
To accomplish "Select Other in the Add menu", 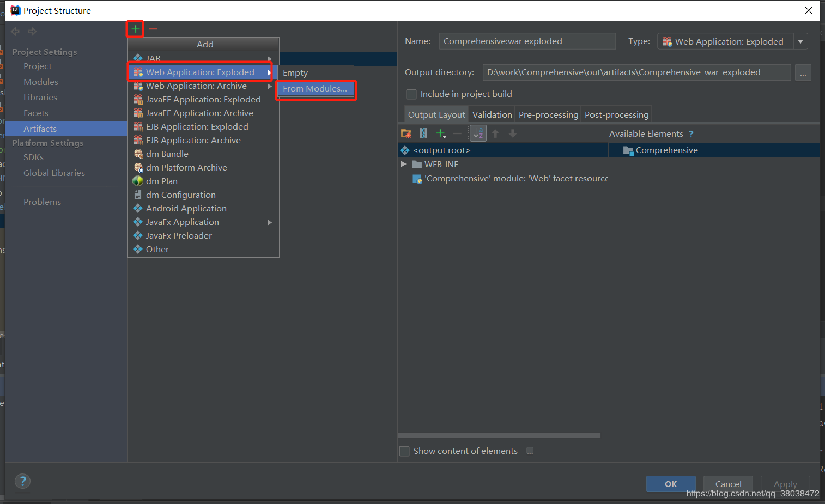I will [203, 249].
